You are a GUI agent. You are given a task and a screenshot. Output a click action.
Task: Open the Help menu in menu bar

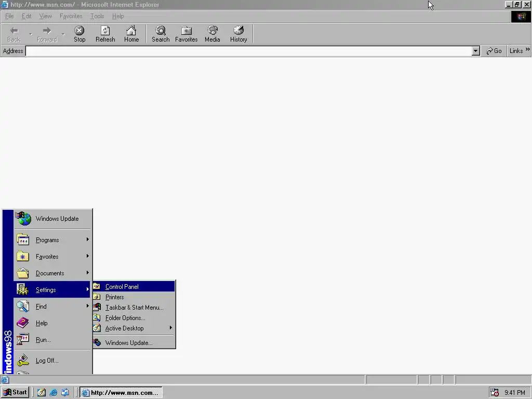click(x=118, y=16)
